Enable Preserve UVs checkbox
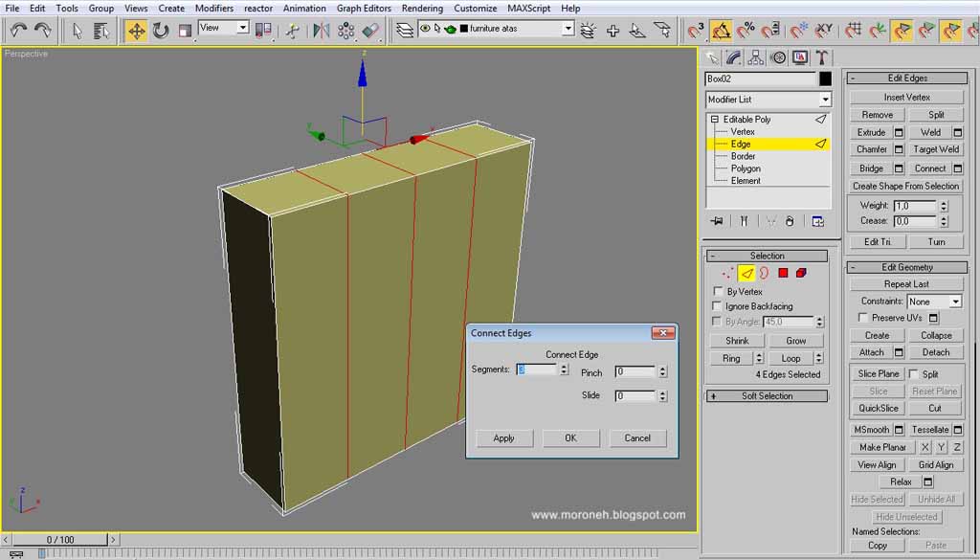980x560 pixels. click(863, 318)
